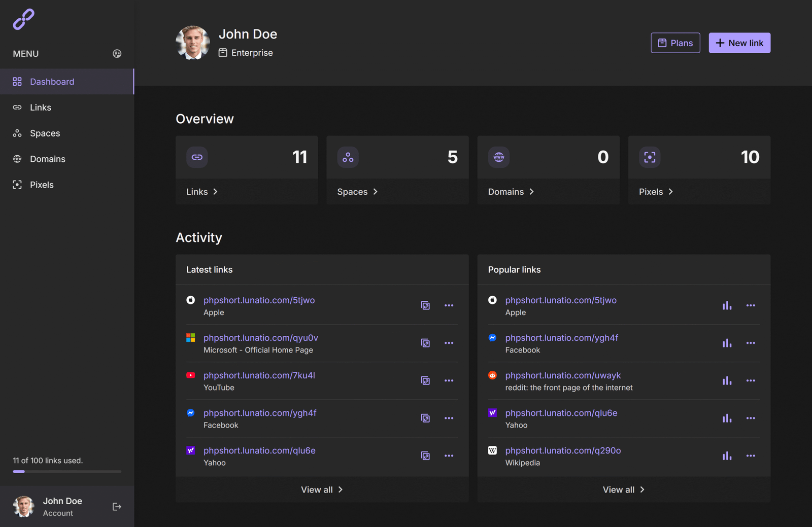Screen dimensions: 812x527
Task: Toggle the theme icon beside MENU
Action: pos(117,54)
